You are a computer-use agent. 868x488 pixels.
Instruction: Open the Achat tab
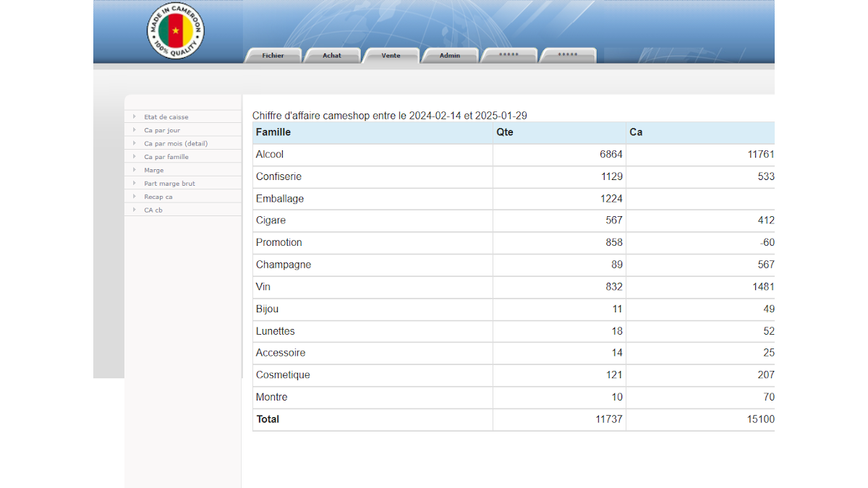click(x=332, y=56)
